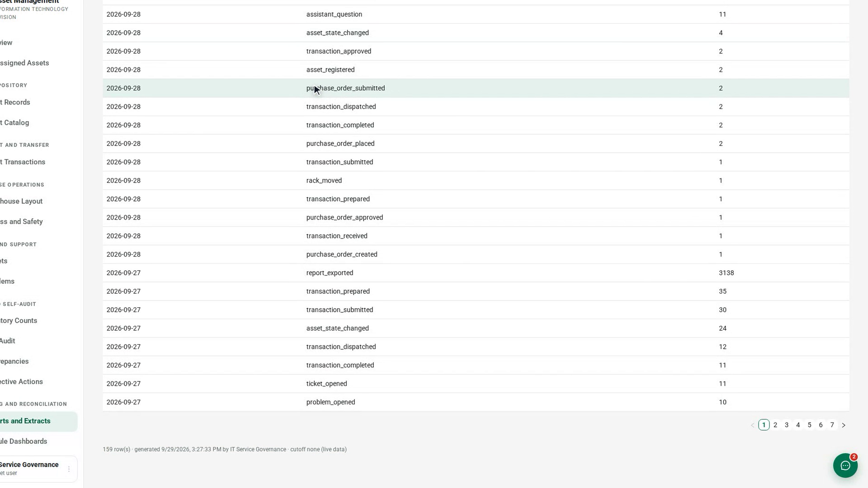Go to page 7 of results

point(832,425)
